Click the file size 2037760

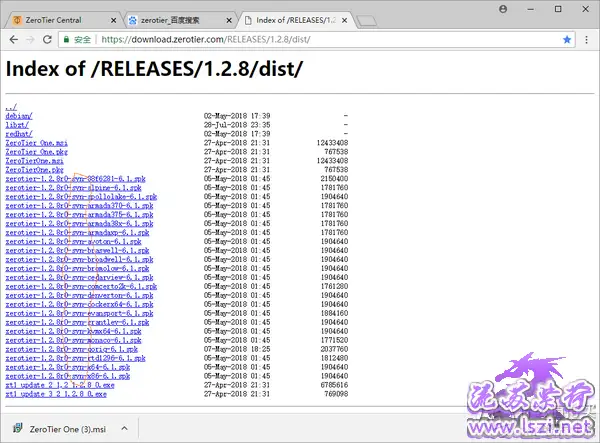click(334, 349)
